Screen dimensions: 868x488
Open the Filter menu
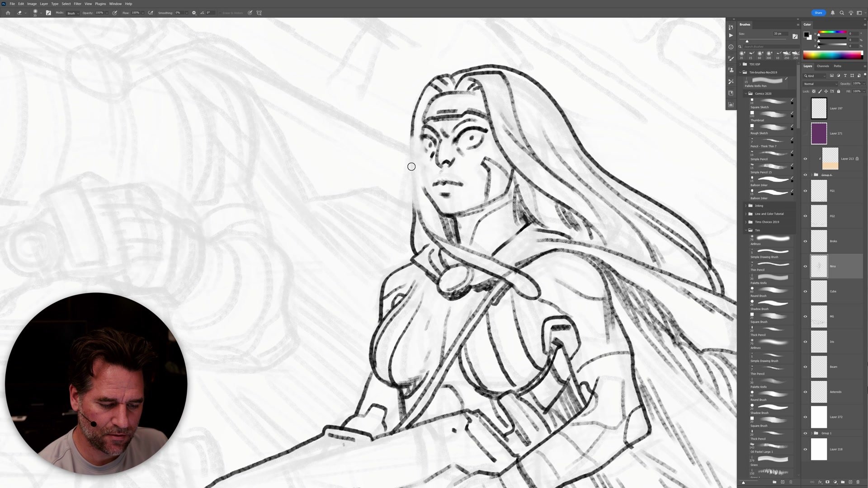click(77, 4)
